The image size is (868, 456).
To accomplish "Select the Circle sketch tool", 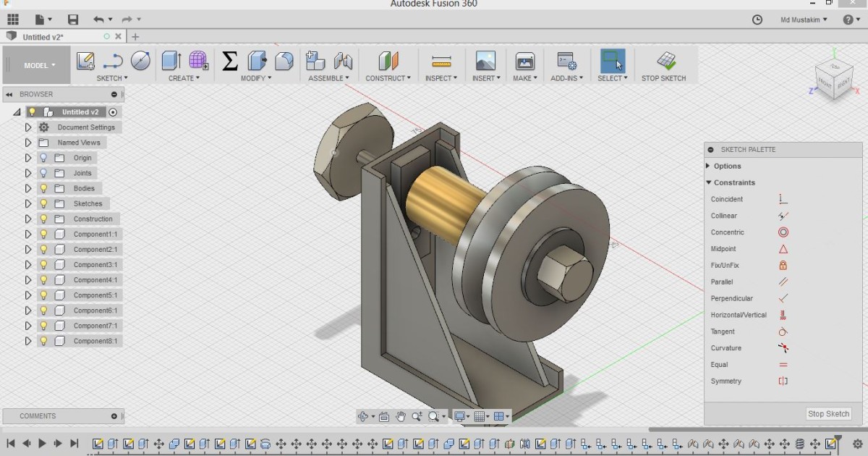I will point(140,61).
